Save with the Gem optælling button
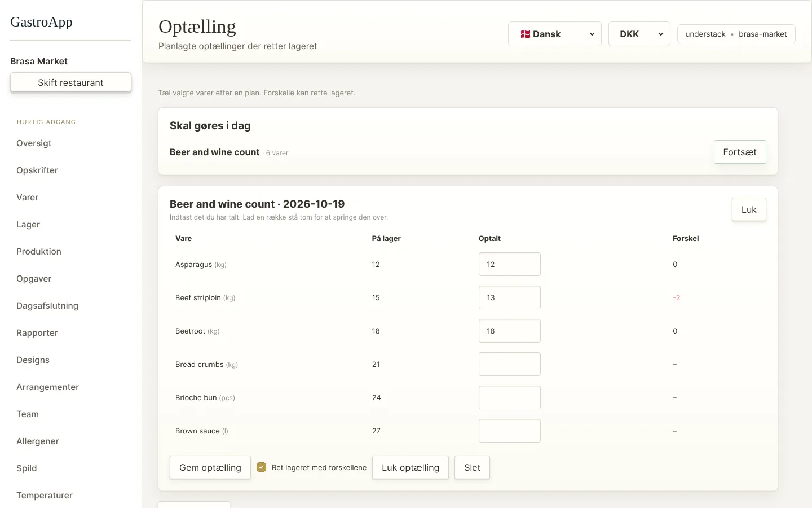The width and height of the screenshot is (812, 508). (210, 467)
